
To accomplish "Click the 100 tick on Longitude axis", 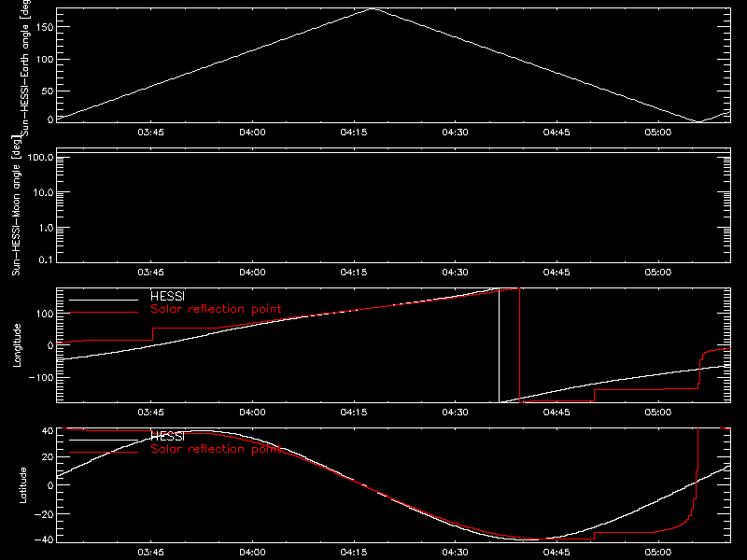I will (x=45, y=314).
